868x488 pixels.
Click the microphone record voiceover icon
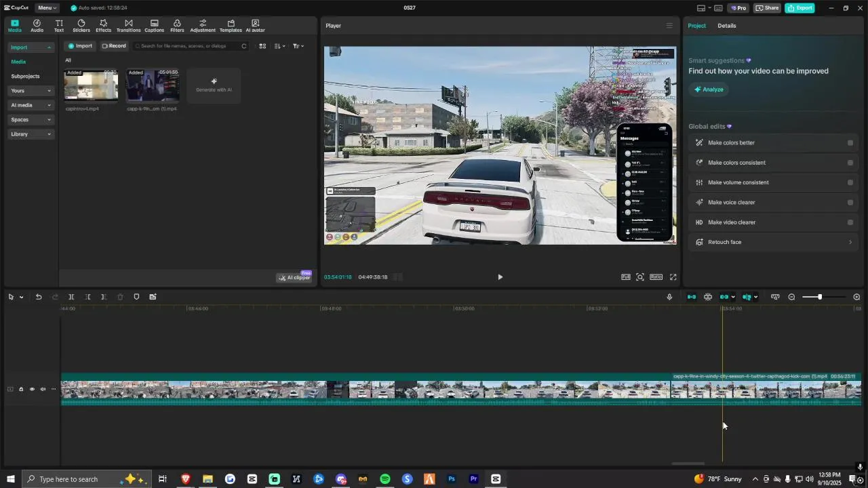[x=669, y=297]
